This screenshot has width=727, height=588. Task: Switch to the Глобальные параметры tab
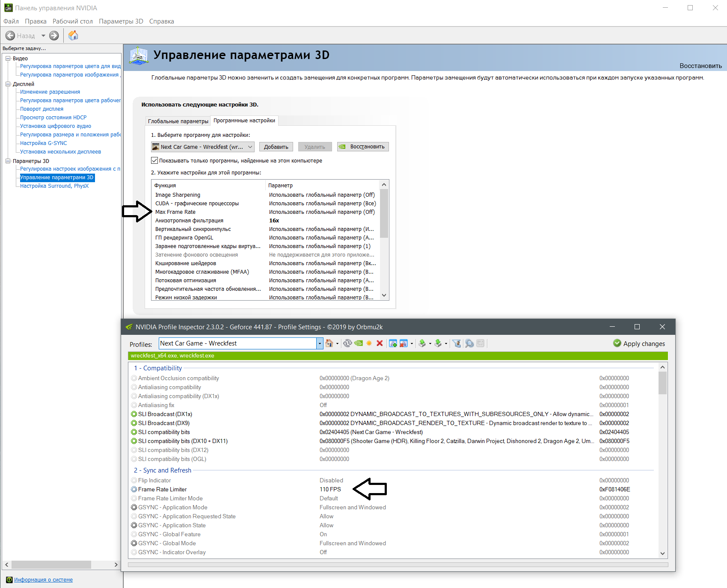178,121
